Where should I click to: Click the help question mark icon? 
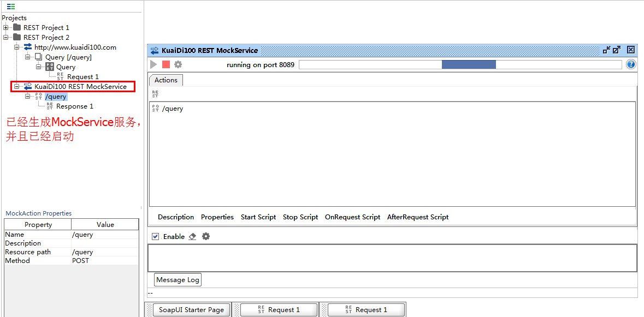tap(631, 64)
